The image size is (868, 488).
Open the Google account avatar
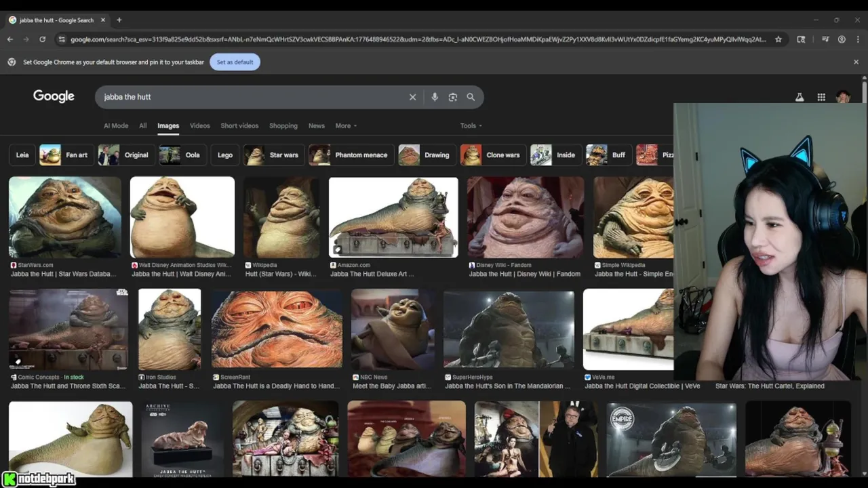coord(843,97)
